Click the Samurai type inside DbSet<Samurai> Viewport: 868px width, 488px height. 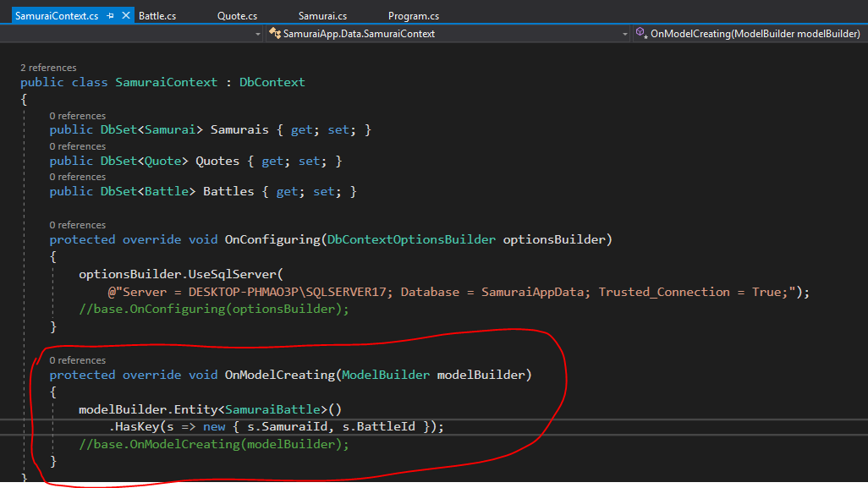coord(170,129)
